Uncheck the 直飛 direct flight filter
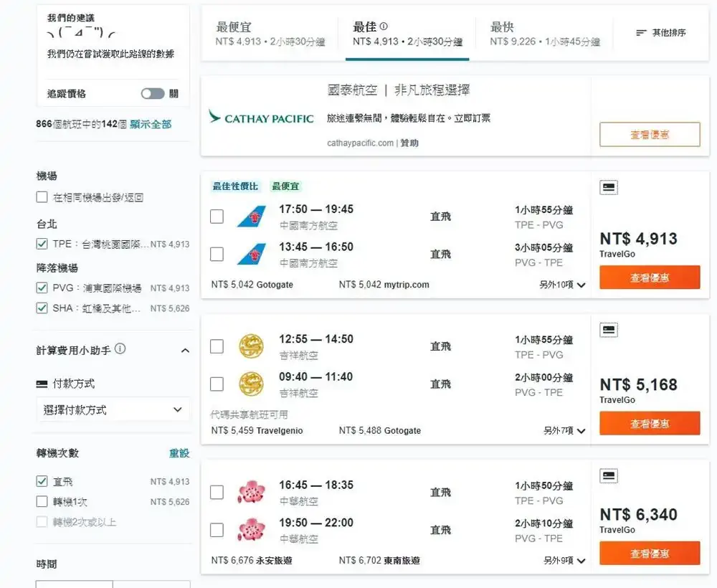The image size is (717, 588). coord(42,481)
